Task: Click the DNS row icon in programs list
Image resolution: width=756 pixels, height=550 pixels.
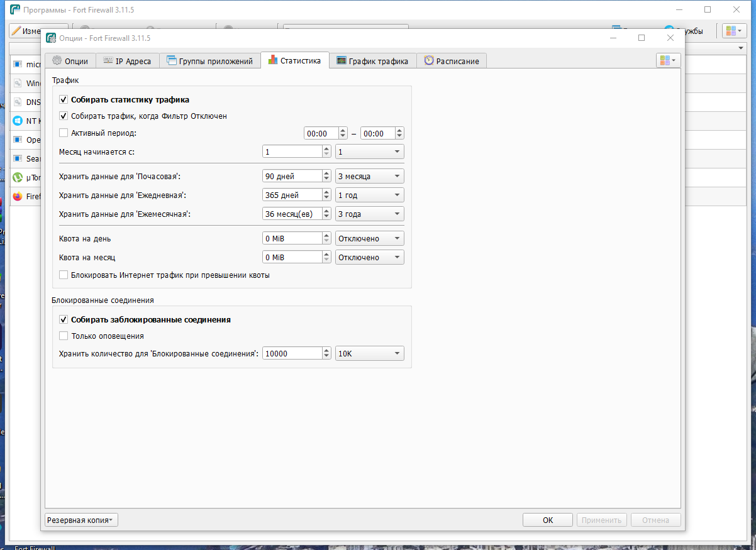Action: point(18,102)
